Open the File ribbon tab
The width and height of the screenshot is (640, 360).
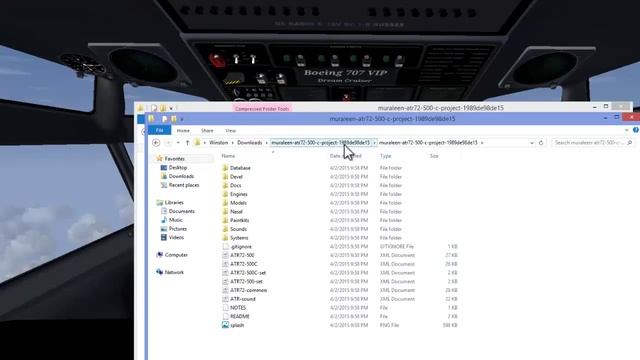[x=160, y=130]
